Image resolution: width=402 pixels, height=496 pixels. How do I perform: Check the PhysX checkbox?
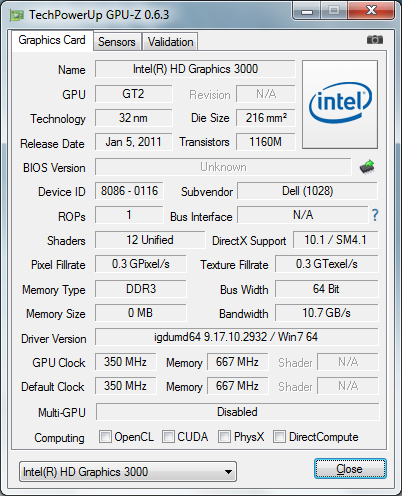point(224,436)
